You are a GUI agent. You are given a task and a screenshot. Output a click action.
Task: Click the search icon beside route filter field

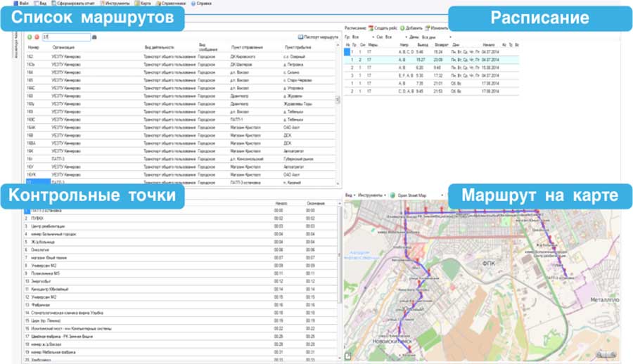tap(95, 37)
